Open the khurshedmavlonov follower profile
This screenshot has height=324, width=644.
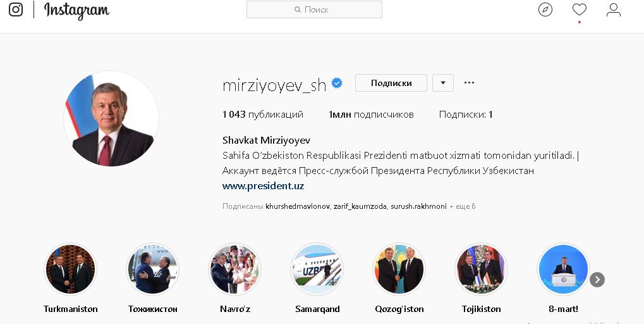(x=298, y=206)
